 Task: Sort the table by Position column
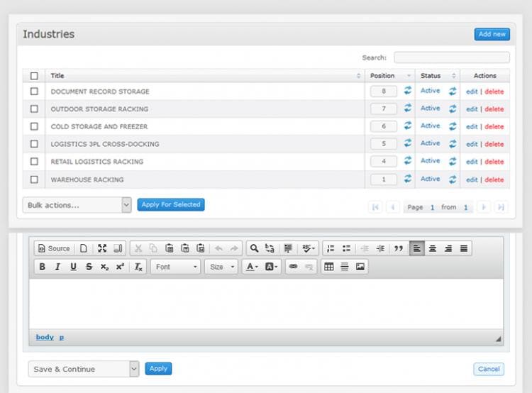[x=390, y=76]
